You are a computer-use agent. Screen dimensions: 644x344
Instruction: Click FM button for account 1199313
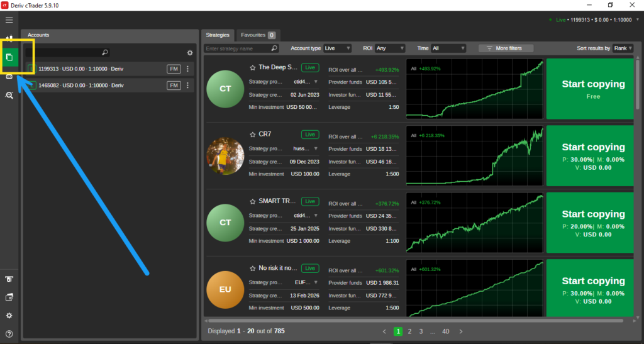pyautogui.click(x=174, y=69)
